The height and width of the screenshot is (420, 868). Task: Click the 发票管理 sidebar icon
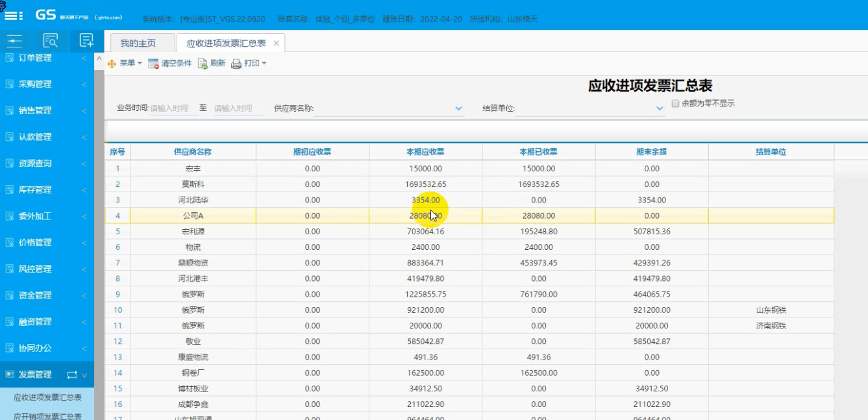[10, 375]
